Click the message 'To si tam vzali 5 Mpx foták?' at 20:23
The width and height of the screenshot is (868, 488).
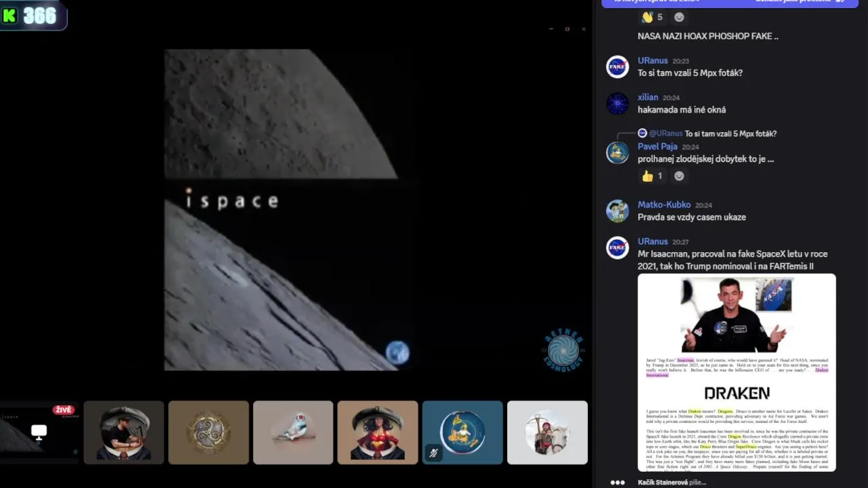690,73
